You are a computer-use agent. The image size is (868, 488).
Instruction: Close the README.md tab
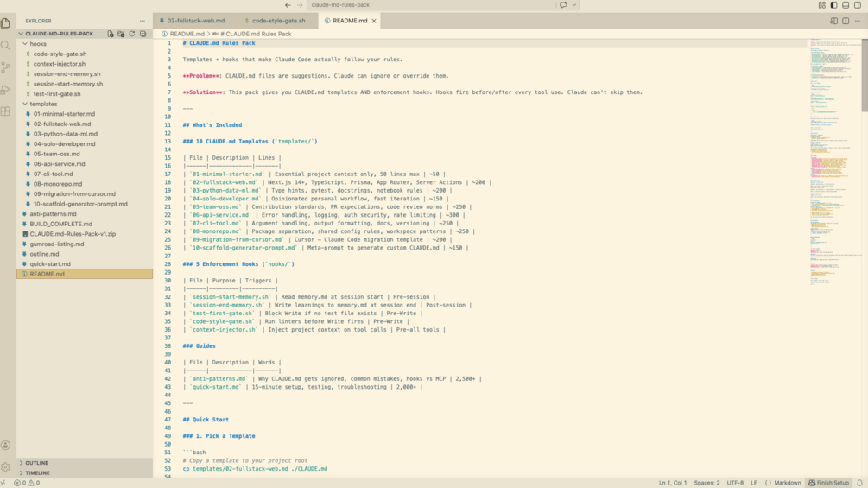[374, 21]
